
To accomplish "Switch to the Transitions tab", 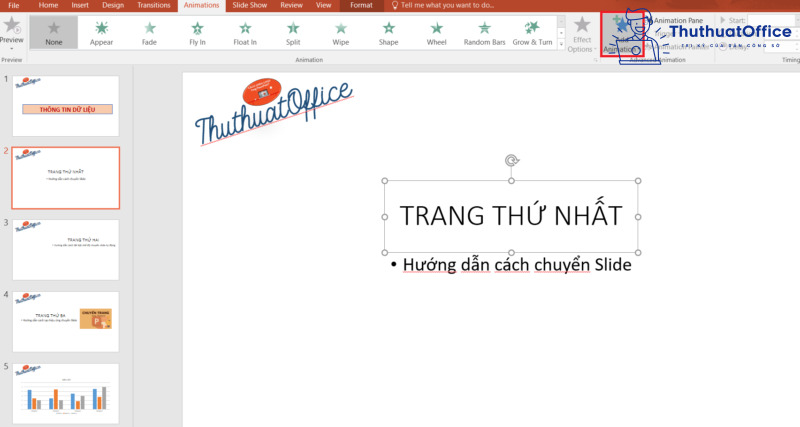I will [x=154, y=5].
